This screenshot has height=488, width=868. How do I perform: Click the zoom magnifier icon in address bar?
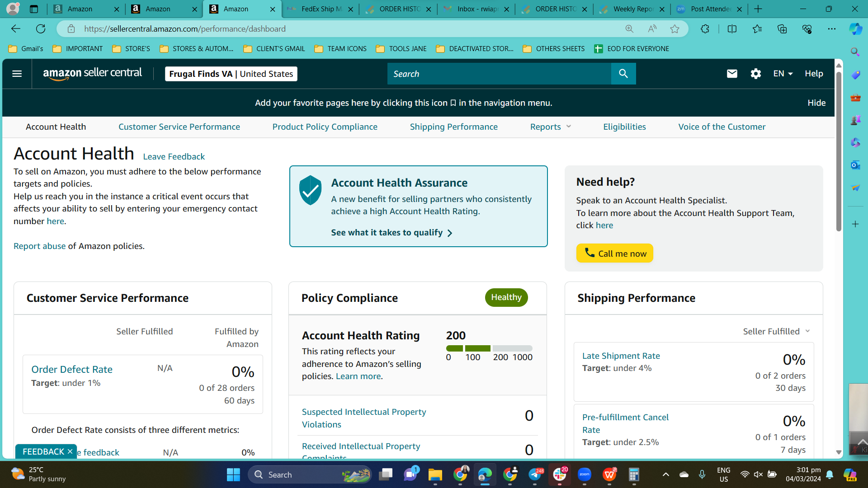point(629,29)
